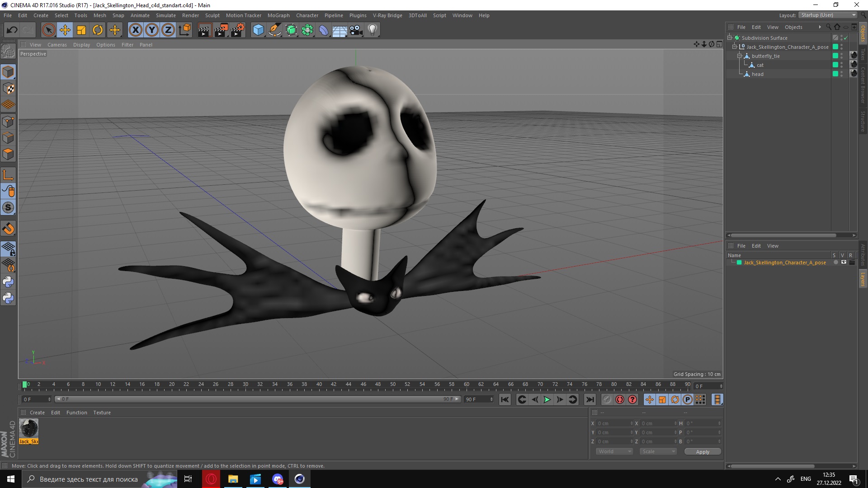Open the World coordinate dropdown
Image resolution: width=868 pixels, height=488 pixels.
click(x=614, y=451)
